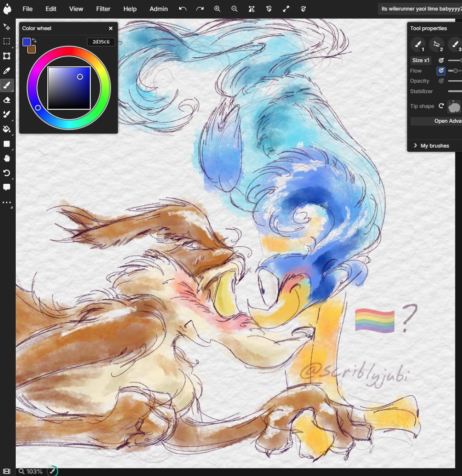Image resolution: width=462 pixels, height=476 pixels.
Task: Click the Open Advanced button
Action: tap(436, 121)
